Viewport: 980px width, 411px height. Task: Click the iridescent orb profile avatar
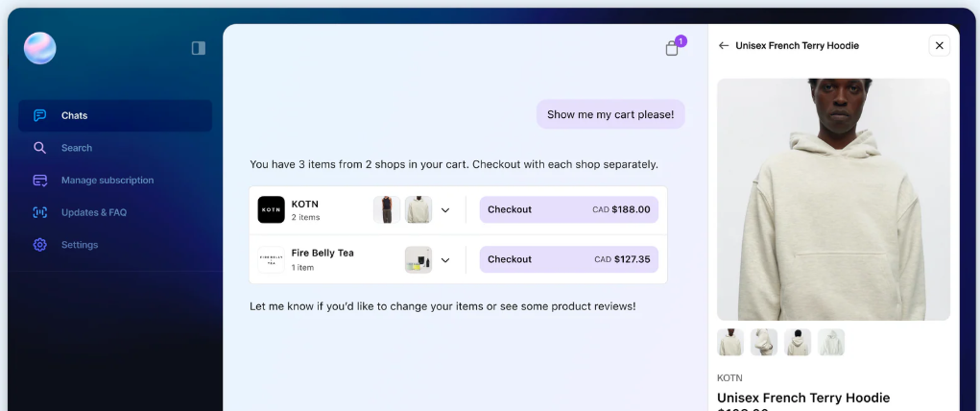pyautogui.click(x=40, y=48)
